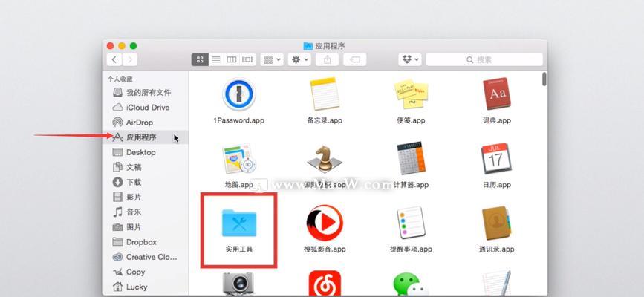
Task: Click the 搜索 search field
Action: click(x=484, y=59)
